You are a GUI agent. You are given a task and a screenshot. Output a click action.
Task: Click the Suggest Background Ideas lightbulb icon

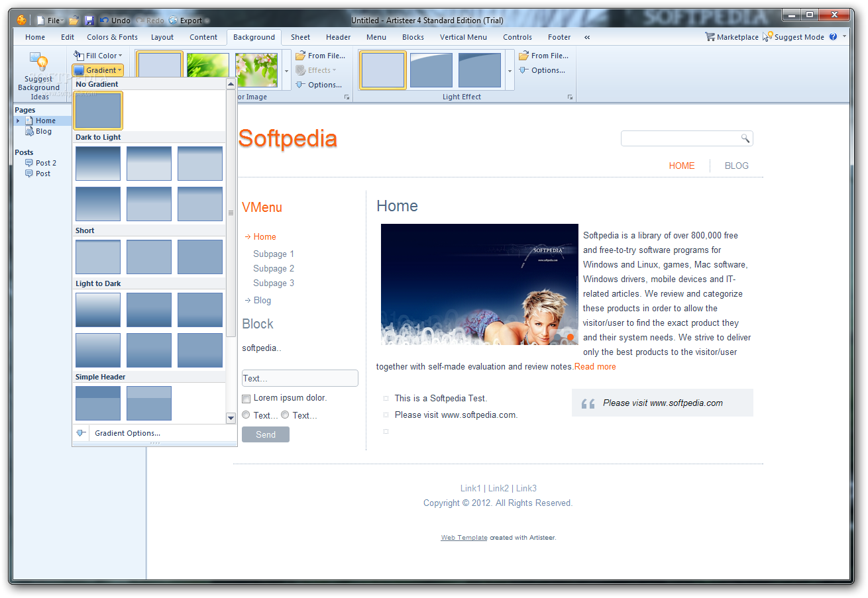pyautogui.click(x=38, y=63)
